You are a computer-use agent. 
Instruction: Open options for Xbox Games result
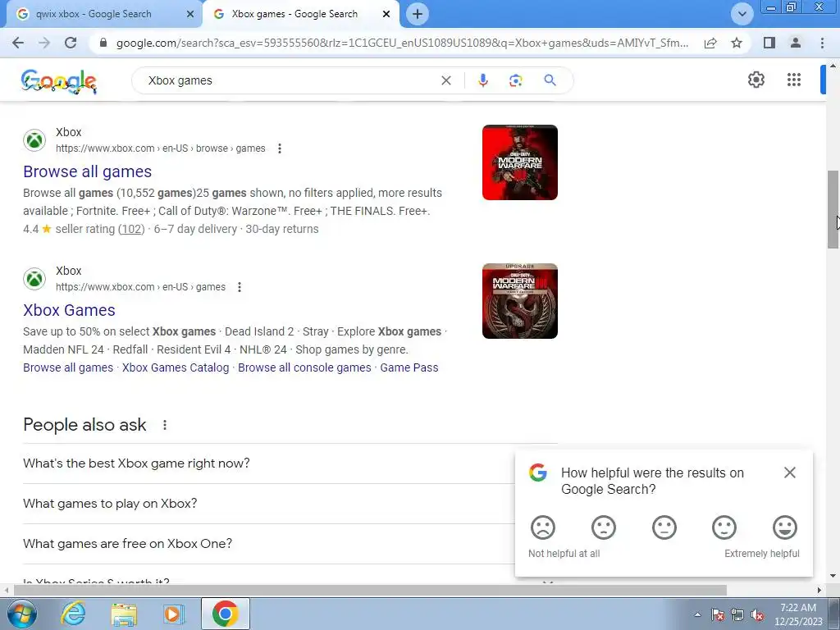(x=240, y=287)
